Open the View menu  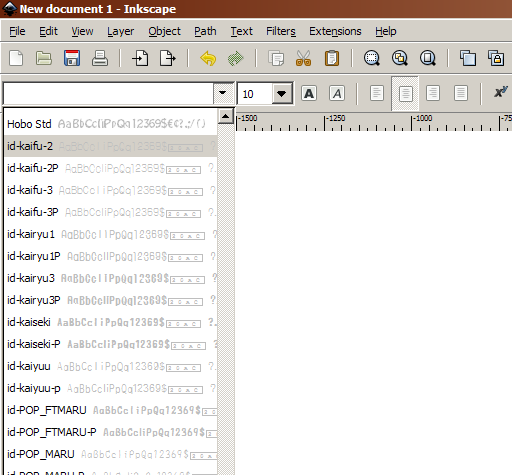pos(82,31)
